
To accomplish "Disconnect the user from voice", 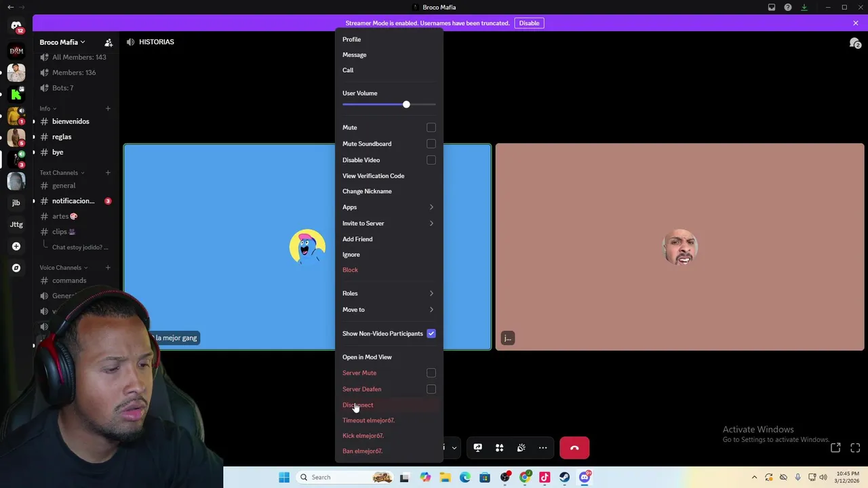I will (389, 405).
